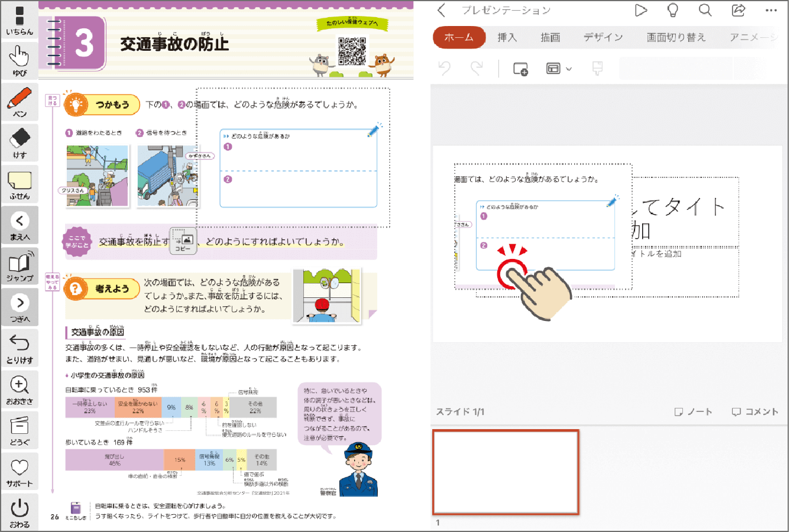Viewport: 790px width, 532px height.
Task: Click the 交通事故の原因 heading
Action: [x=97, y=332]
